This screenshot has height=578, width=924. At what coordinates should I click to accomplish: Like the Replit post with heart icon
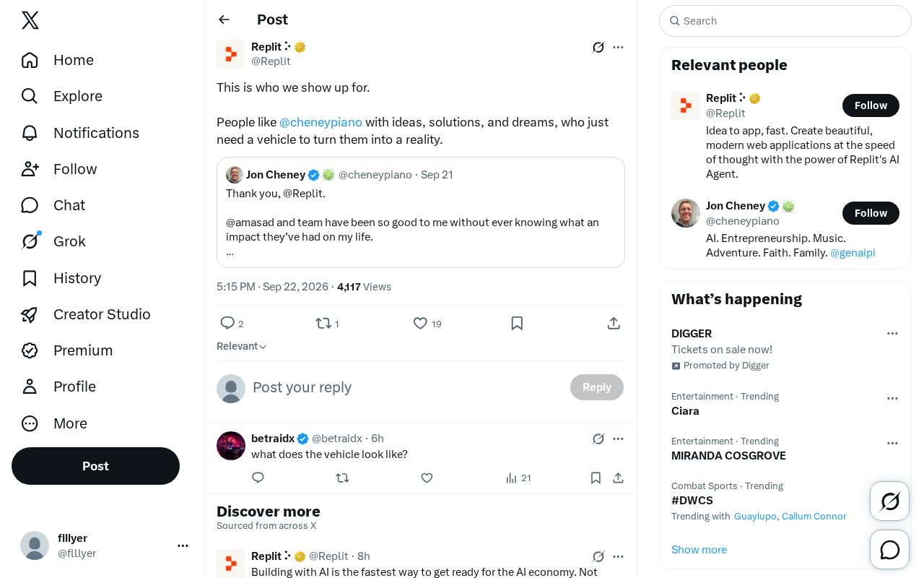coord(420,324)
